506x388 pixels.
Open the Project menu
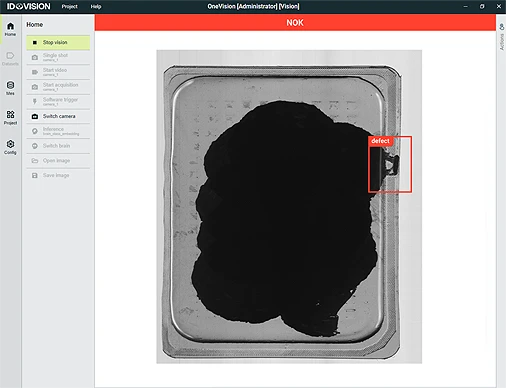point(69,6)
